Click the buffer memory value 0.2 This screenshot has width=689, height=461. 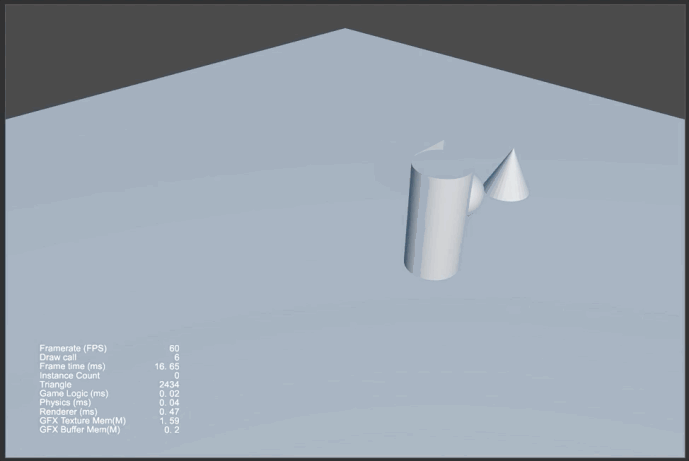(172, 430)
